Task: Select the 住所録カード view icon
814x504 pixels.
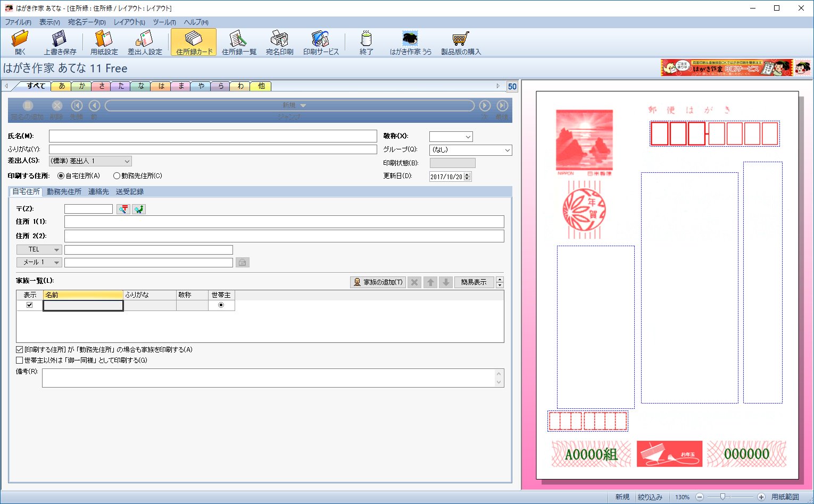Action: (194, 39)
